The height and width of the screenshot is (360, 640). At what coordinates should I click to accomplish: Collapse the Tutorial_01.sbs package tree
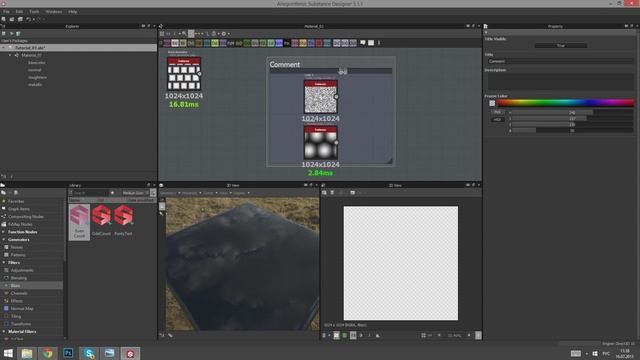point(4,48)
